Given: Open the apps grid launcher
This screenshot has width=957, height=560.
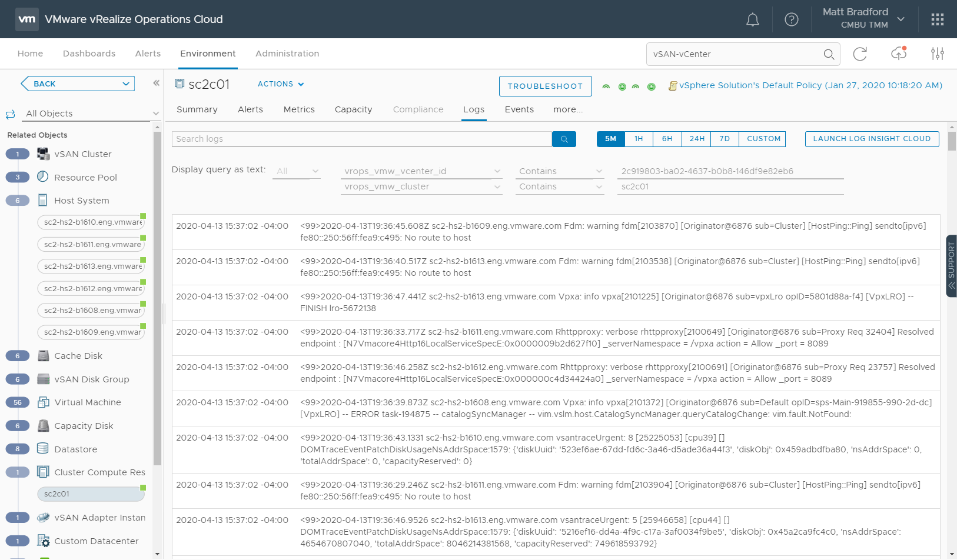Looking at the screenshot, I should coord(938,19).
